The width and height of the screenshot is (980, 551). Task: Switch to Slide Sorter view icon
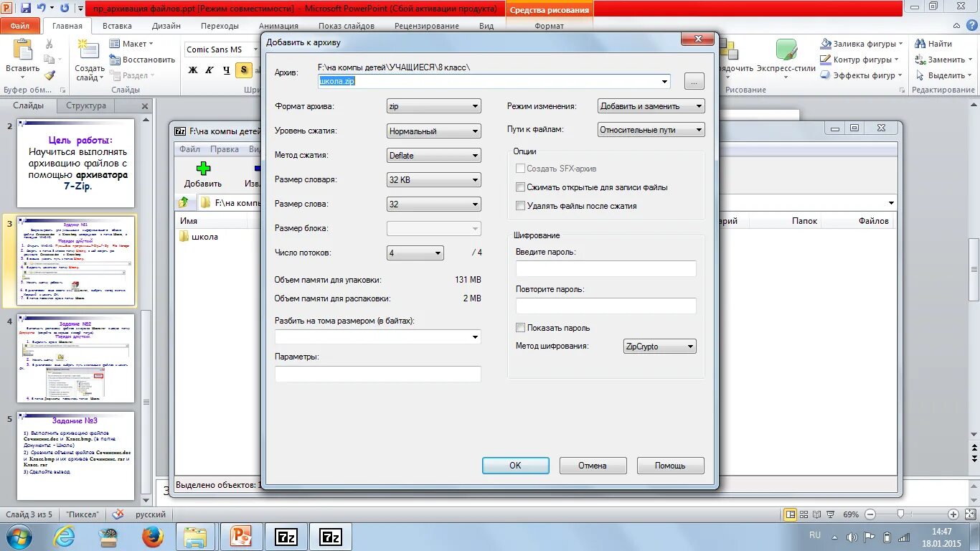tap(804, 514)
